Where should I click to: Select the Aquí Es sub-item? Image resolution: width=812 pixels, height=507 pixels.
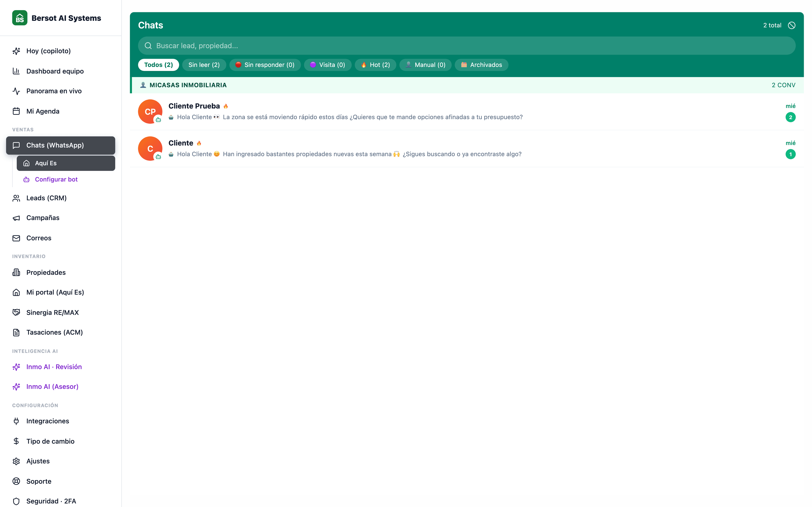tap(66, 163)
